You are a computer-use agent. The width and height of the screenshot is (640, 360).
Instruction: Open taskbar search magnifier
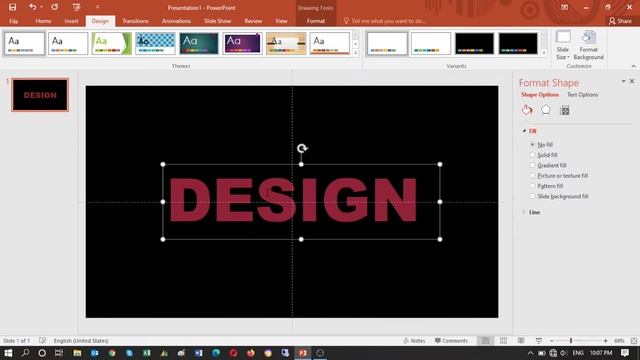(x=25, y=353)
